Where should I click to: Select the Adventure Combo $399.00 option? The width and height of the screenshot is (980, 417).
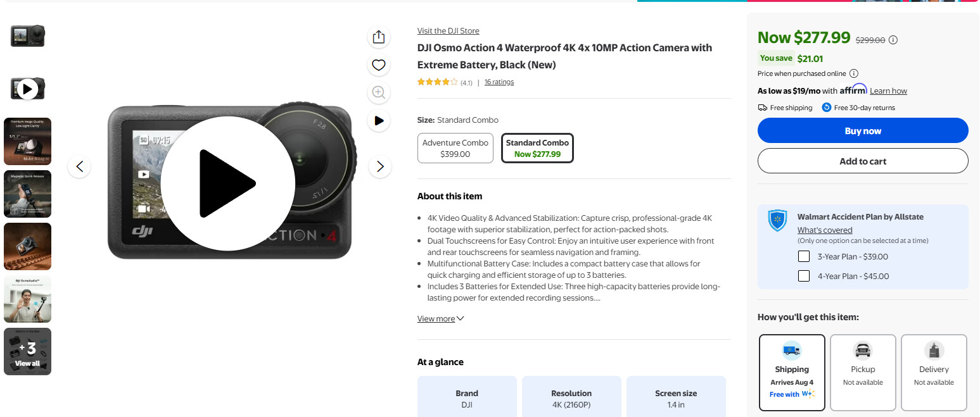[455, 148]
